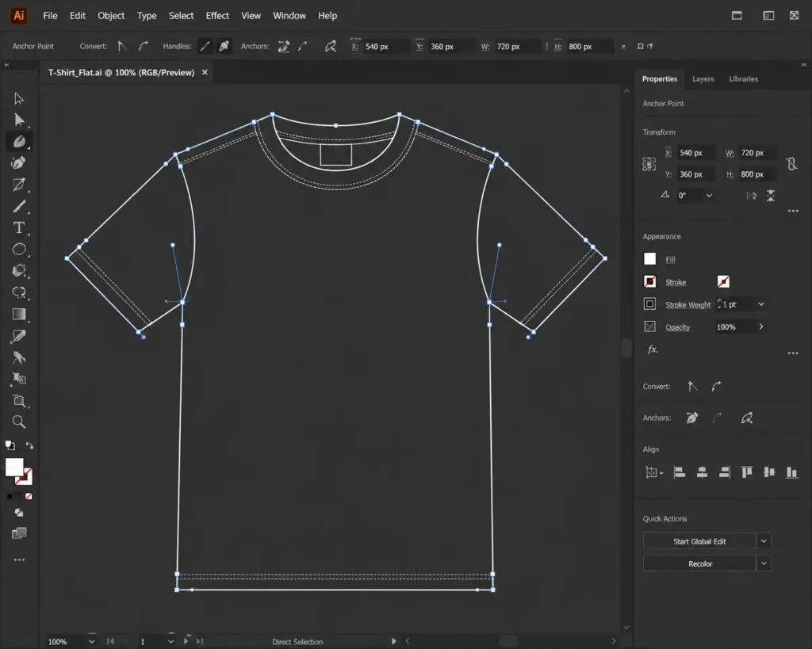Viewport: 812px width, 649px height.
Task: Select the Rectangle tool in toolbar
Action: coord(19,185)
